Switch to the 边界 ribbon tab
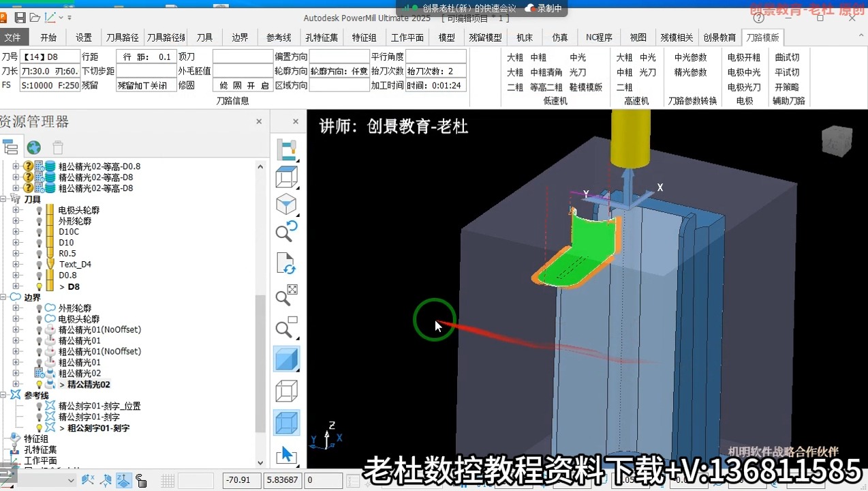Viewport: 868px width, 491px height. (x=240, y=38)
